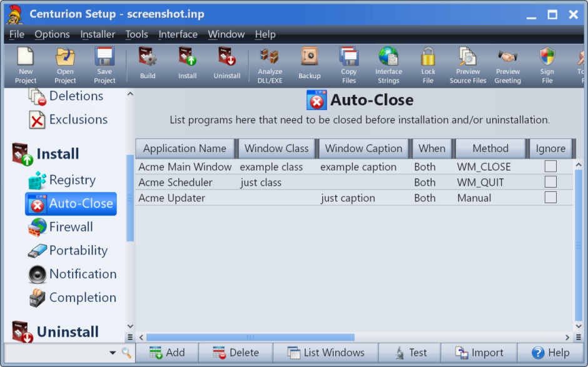Click the Method column header
Image resolution: width=588 pixels, height=367 pixels.
point(490,148)
